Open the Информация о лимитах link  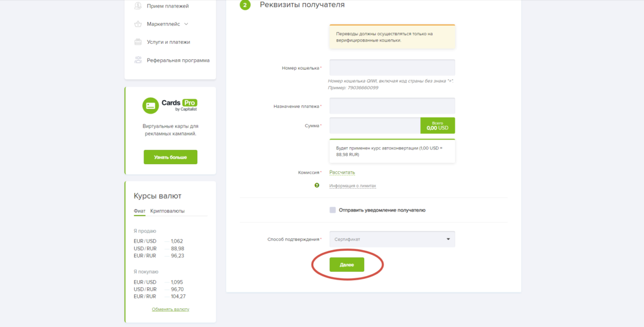(x=352, y=186)
